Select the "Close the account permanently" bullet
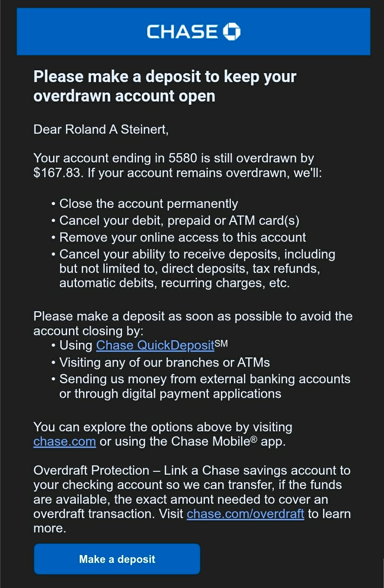The height and width of the screenshot is (588, 384). [148, 204]
